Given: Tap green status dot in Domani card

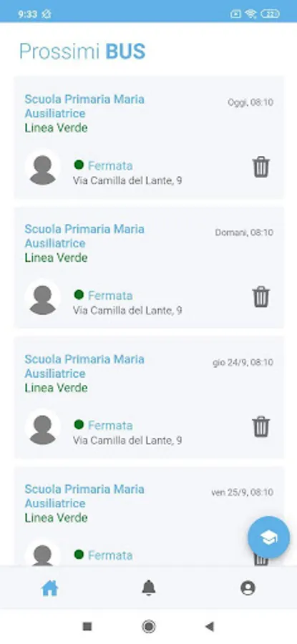Looking at the screenshot, I should 79,295.
